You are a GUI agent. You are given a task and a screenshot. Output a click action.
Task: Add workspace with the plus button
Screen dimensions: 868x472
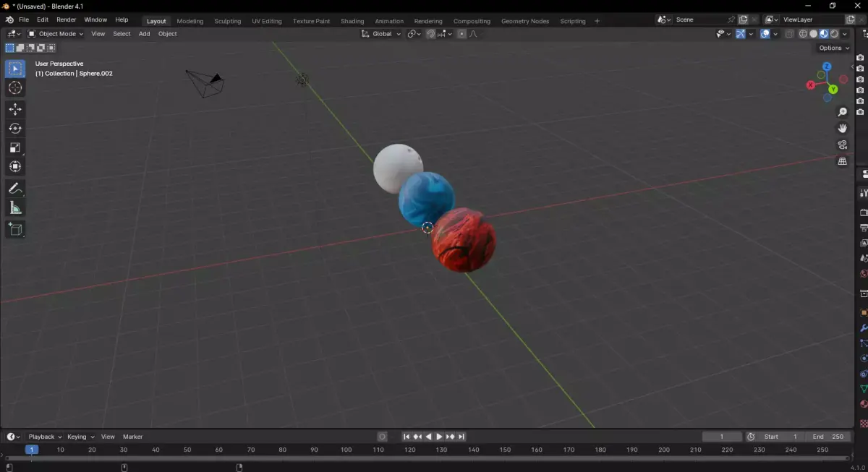click(x=597, y=21)
